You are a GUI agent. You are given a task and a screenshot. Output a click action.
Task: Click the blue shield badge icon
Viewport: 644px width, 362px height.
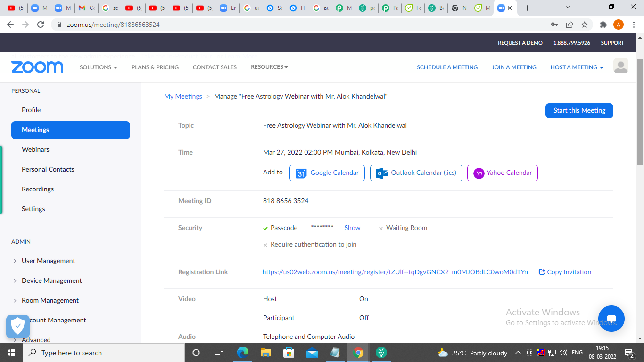[x=18, y=326]
